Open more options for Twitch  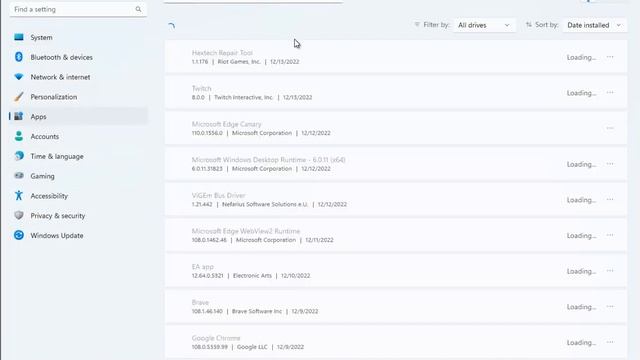(610, 93)
